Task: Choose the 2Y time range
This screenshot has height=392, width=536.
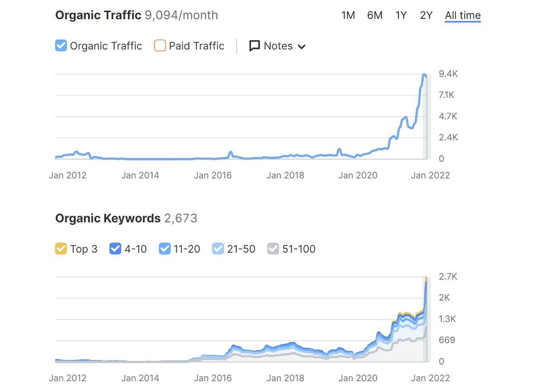Action: coord(426,15)
